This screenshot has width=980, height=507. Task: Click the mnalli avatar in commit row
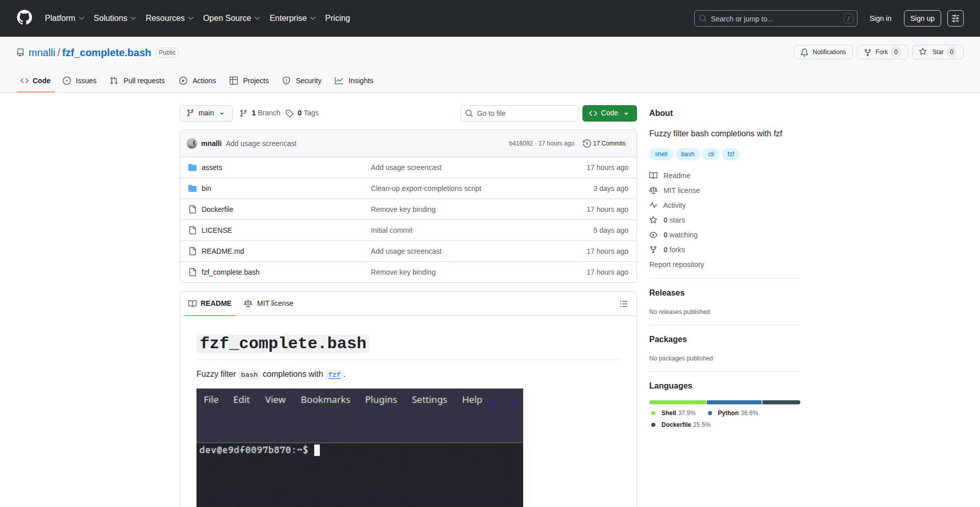coord(192,143)
